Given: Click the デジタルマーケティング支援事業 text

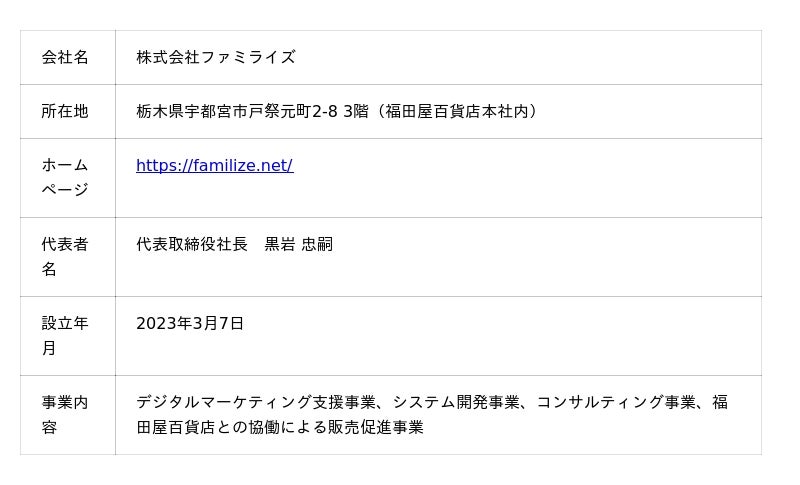Looking at the screenshot, I should pos(256,402).
